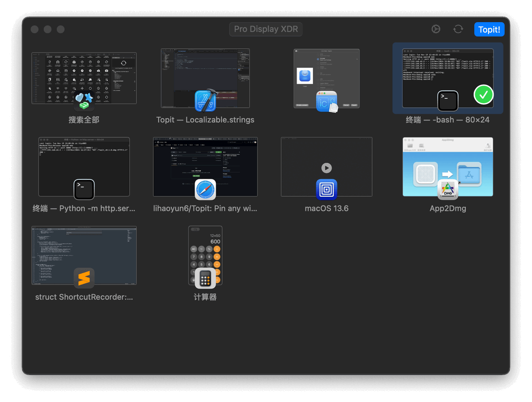Image resolution: width=532 pixels, height=402 pixels.
Task: Click the macOS 13.6 label
Action: click(x=327, y=208)
